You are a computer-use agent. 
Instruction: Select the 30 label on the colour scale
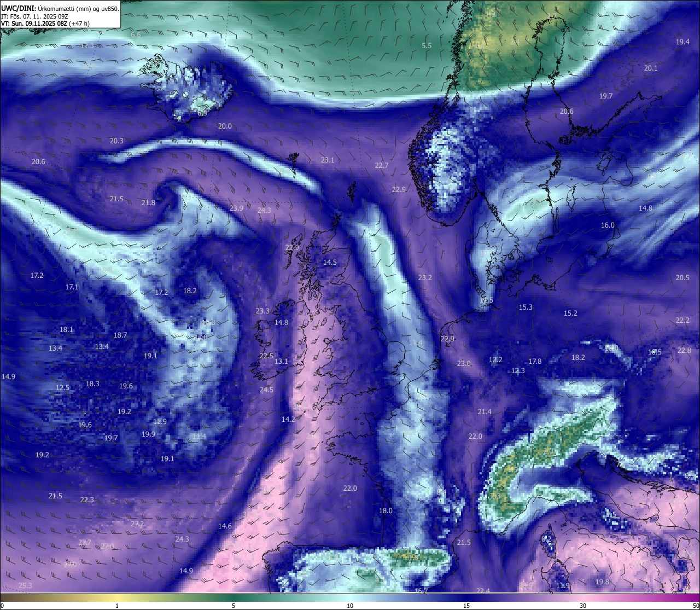coord(583,606)
